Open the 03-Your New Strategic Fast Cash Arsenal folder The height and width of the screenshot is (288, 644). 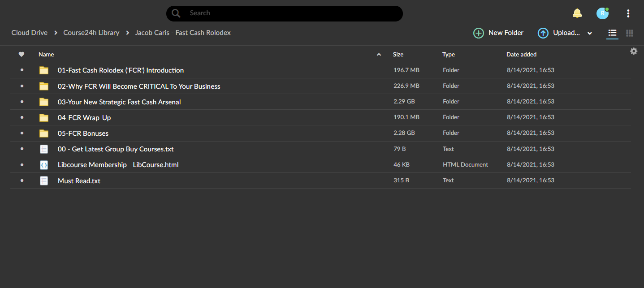click(119, 102)
